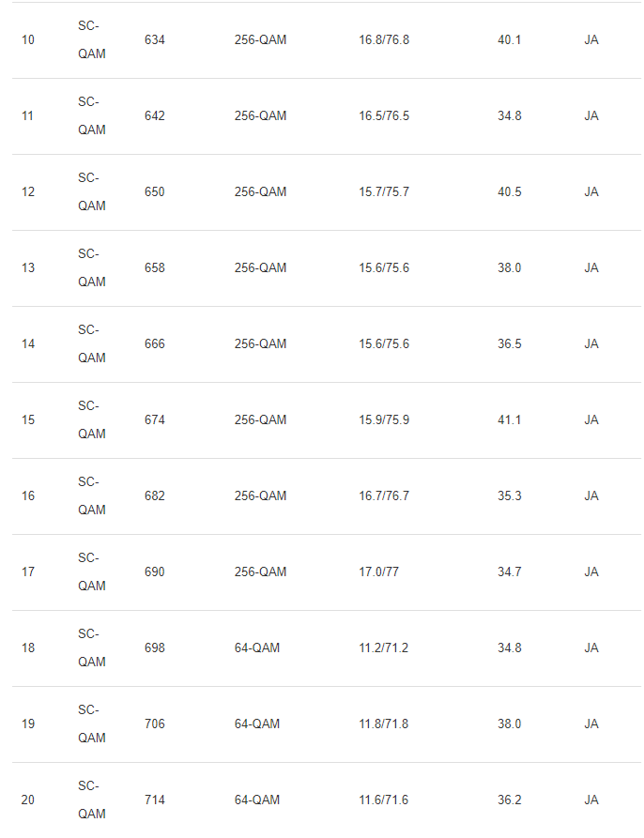644x838 pixels.
Task: Click 64-QAM modulation in row 18
Action: (x=256, y=648)
